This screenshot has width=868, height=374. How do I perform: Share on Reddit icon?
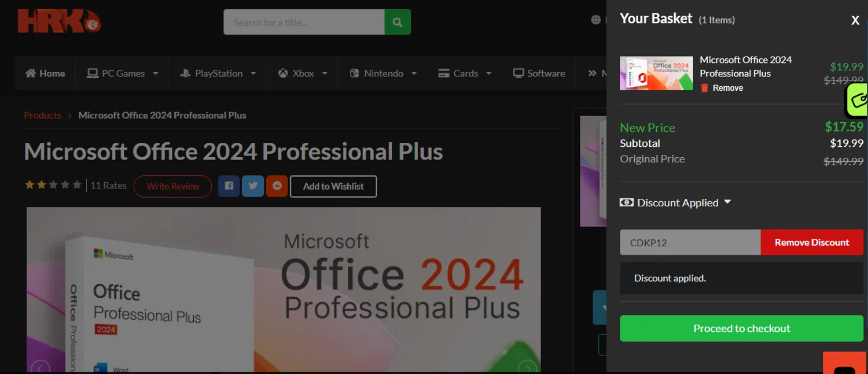(x=277, y=186)
